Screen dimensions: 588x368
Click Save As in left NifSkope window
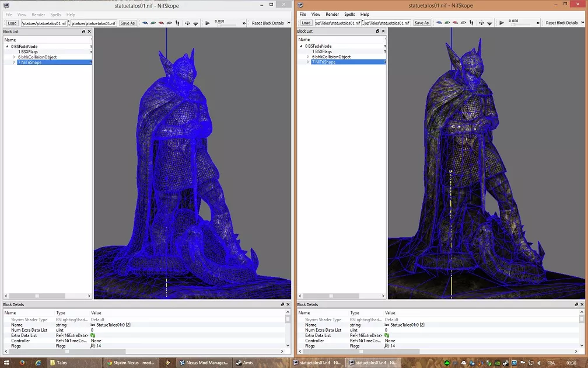[x=128, y=23]
